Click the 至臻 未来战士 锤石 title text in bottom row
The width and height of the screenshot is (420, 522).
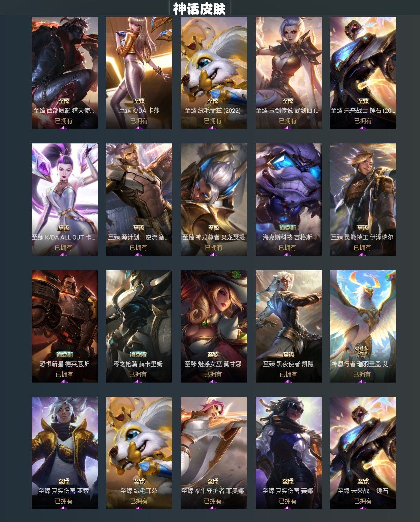363,491
